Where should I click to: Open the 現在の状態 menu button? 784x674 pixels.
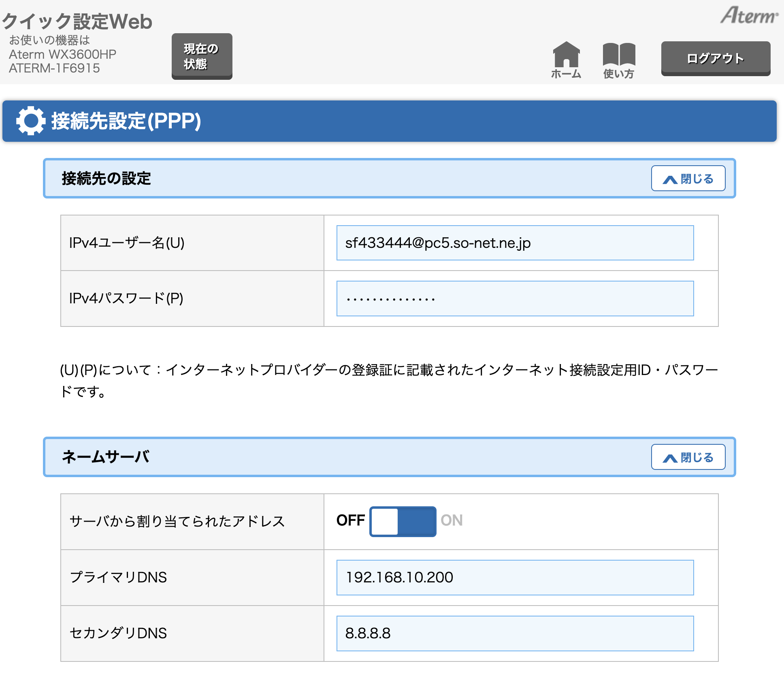click(x=202, y=56)
